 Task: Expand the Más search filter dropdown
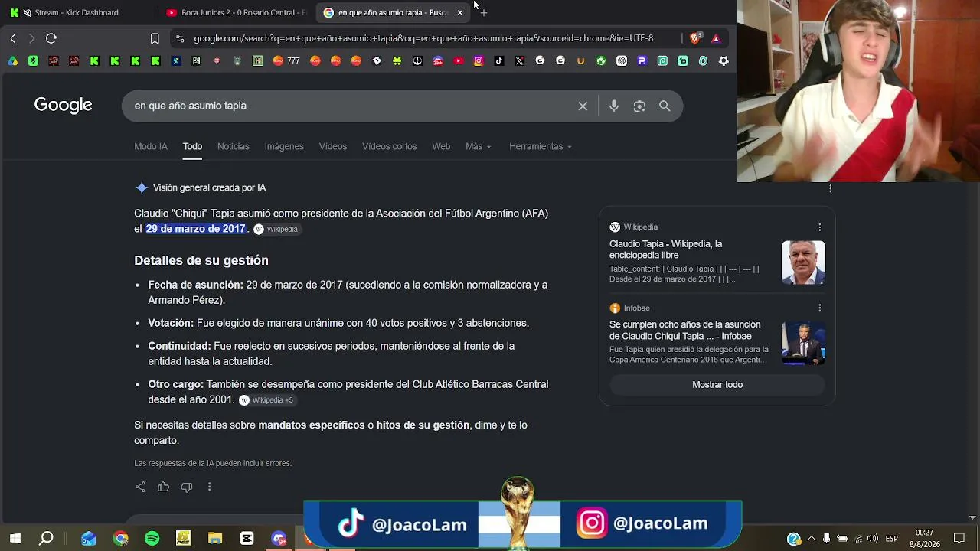point(479,146)
